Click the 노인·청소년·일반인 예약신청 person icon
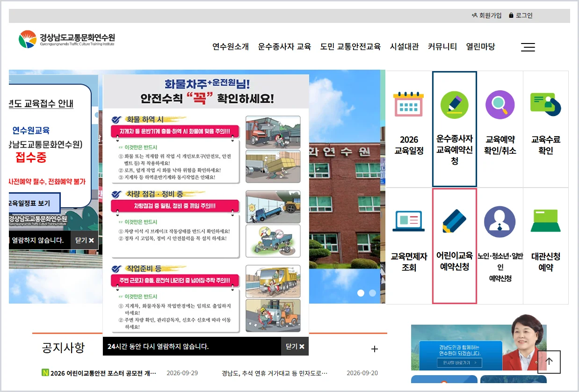Viewport: 579px width, 392px height. 499,222
